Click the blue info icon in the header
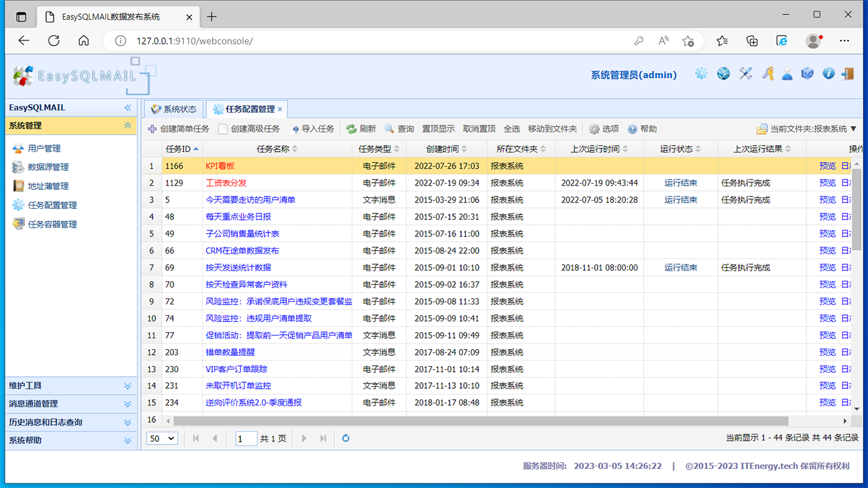Image resolution: width=868 pixels, height=488 pixels. coord(828,73)
